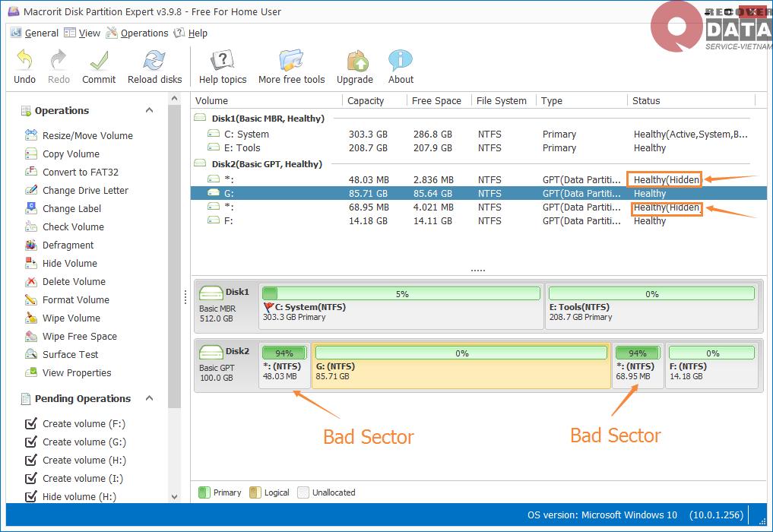Screen dimensions: 773x532
Task: Sort by Status column header
Action: click(691, 100)
